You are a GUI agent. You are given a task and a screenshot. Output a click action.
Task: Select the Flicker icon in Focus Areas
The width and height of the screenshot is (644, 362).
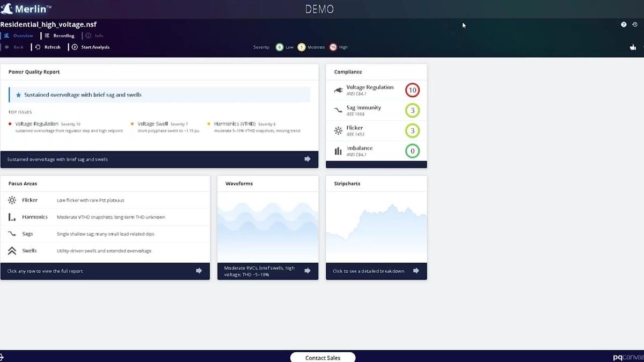[x=12, y=200]
